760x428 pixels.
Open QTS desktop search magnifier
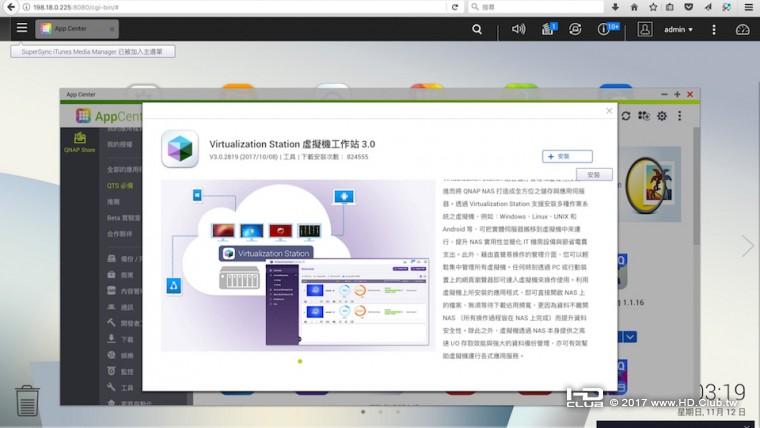point(477,30)
